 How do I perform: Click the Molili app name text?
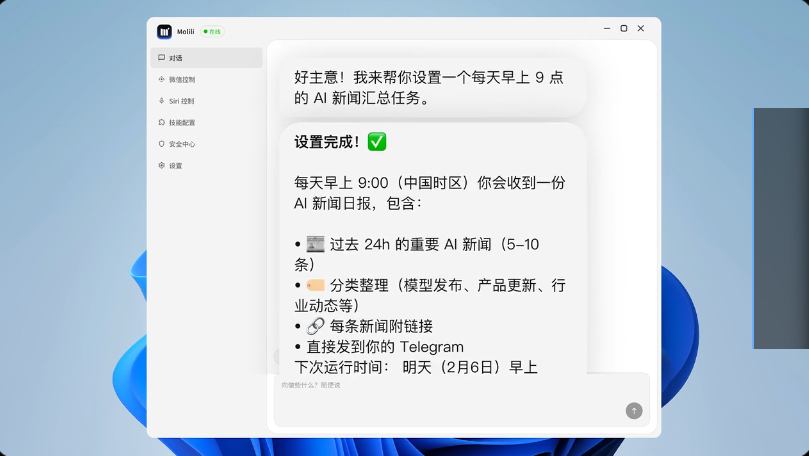(185, 31)
